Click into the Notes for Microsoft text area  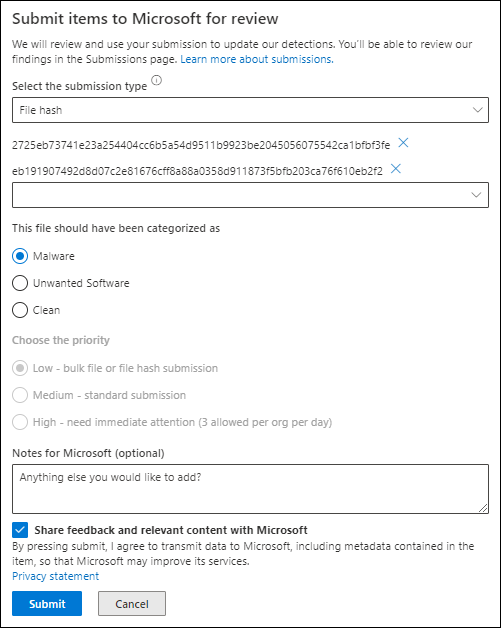(x=250, y=489)
